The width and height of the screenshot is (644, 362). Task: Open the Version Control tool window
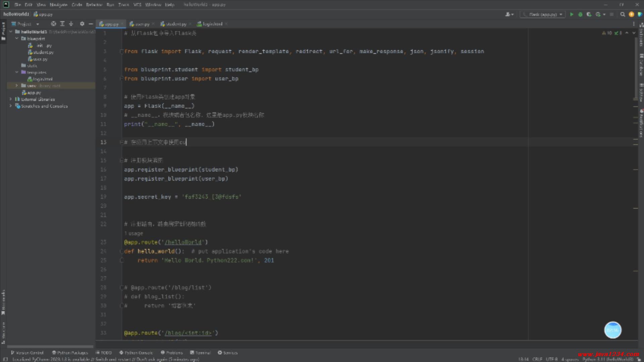click(27, 353)
